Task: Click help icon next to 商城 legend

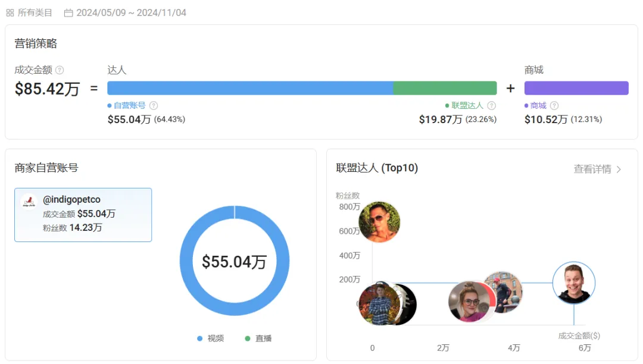Action: tap(554, 106)
